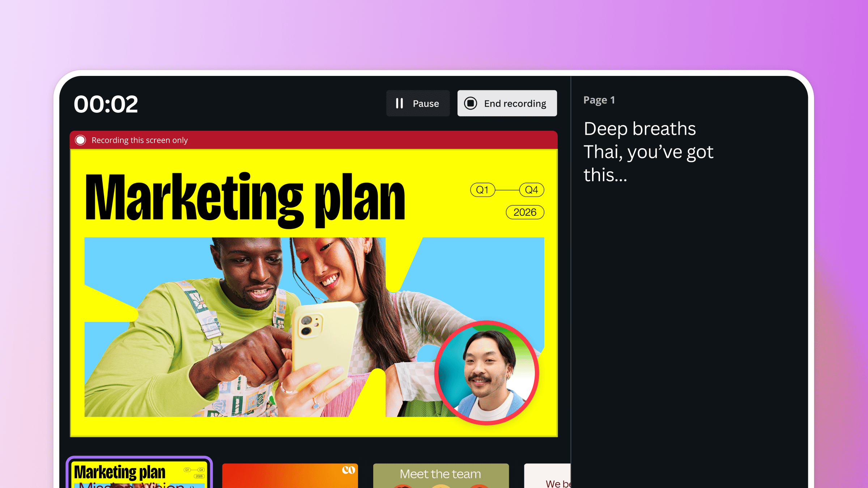Click the stop icon on End recording button

point(471,103)
